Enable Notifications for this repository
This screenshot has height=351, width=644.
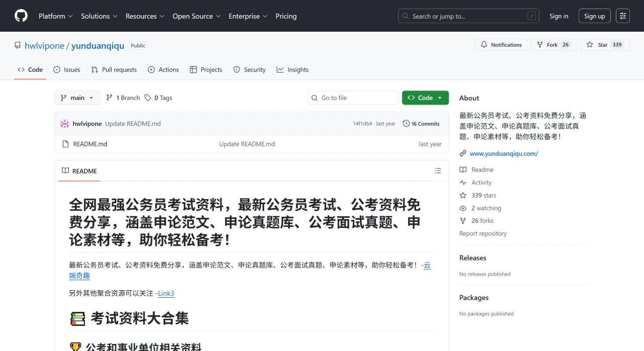point(501,45)
